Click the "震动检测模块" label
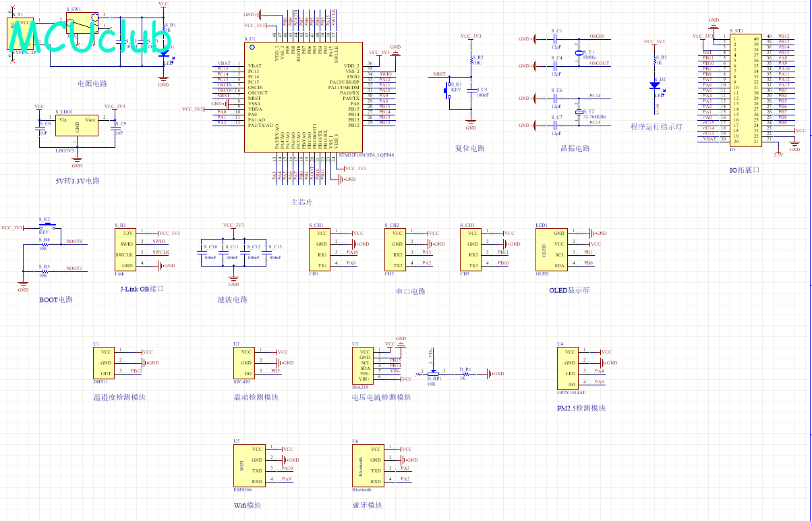Viewport: 812px width, 521px height. click(x=256, y=397)
